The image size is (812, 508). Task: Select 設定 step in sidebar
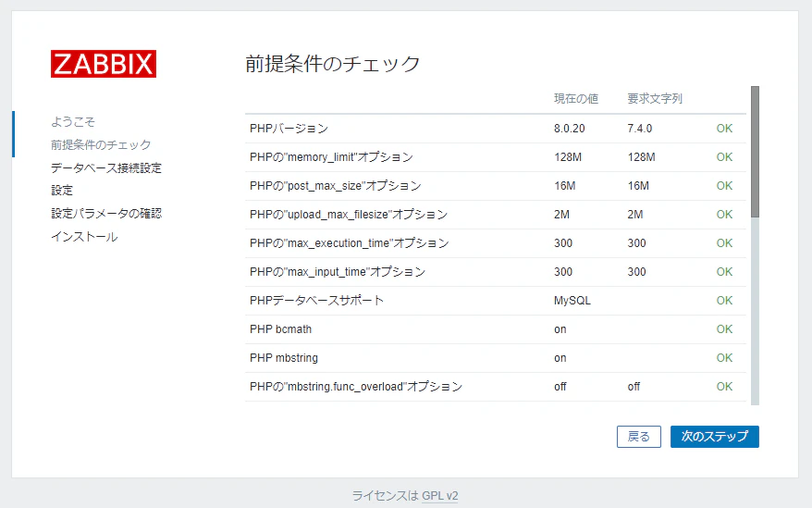coord(62,191)
